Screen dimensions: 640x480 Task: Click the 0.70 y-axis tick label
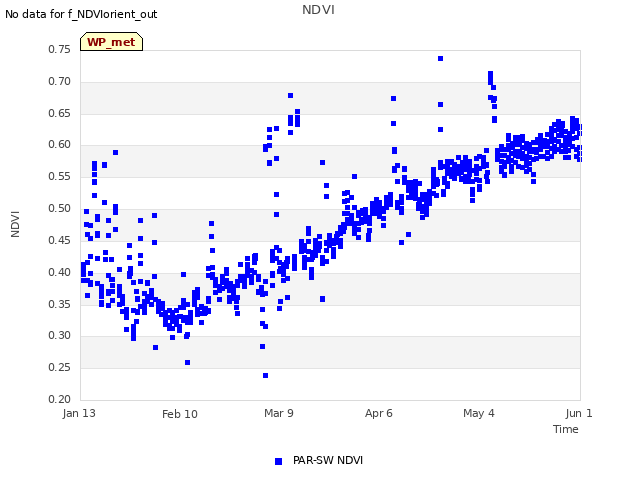pos(60,81)
